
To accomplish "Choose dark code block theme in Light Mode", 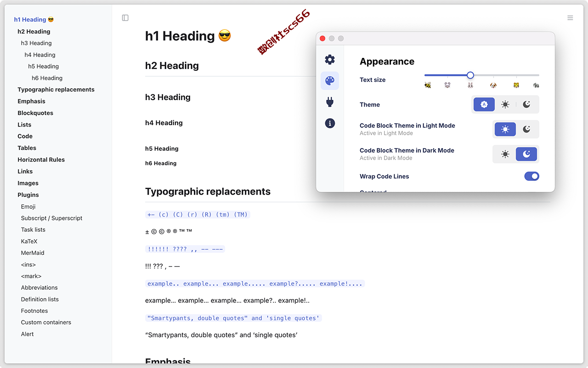I will [x=527, y=129].
